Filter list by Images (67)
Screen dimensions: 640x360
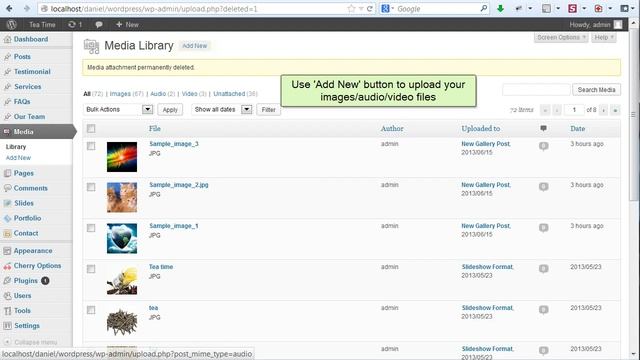tap(127, 94)
